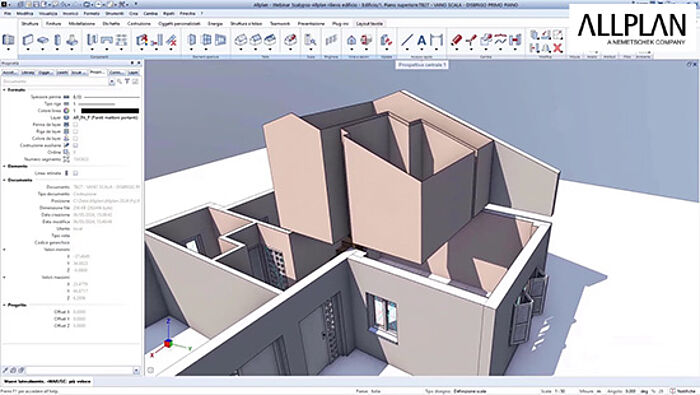Image resolution: width=700 pixels, height=395 pixels.
Task: Switch to the Modellazione ribbon tab
Action: pyautogui.click(x=82, y=23)
